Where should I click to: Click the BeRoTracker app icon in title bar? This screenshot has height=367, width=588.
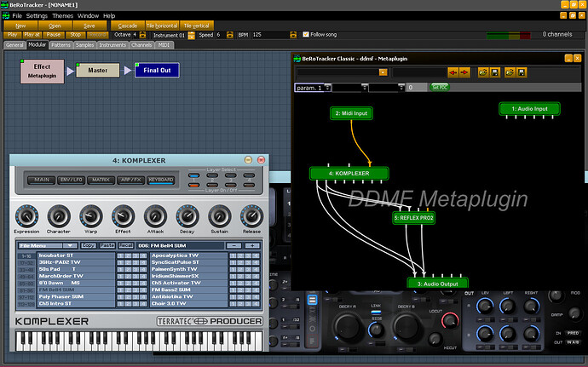[x=4, y=5]
